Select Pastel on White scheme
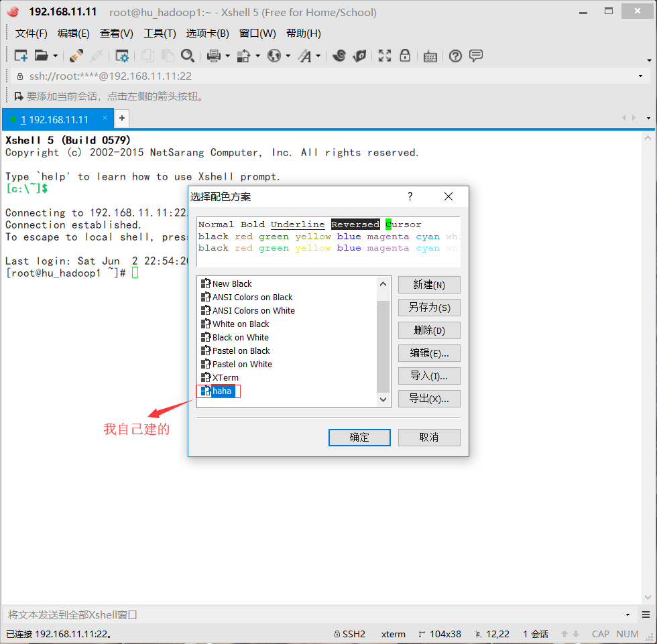Screen dimensions: 657x644 (x=236, y=364)
